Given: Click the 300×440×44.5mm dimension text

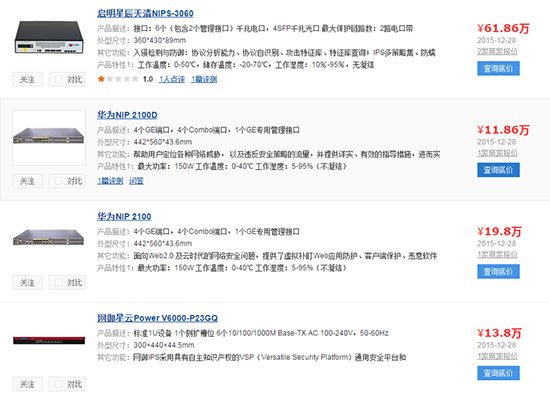Looking at the screenshot, I should tap(164, 345).
